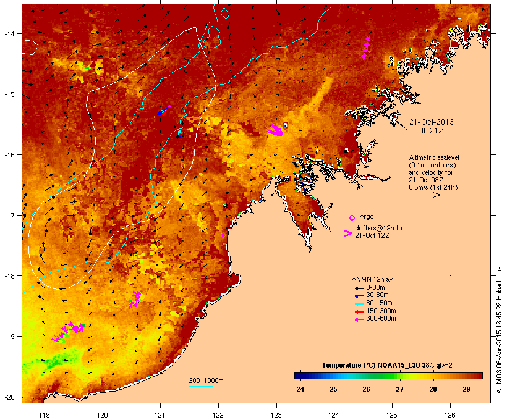Click the time label 08:21Z
The width and height of the screenshot is (507, 420).
click(x=432, y=131)
